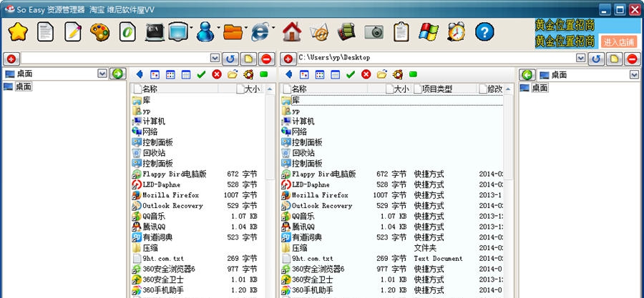Screen dimensions: 644x298
Task: Open the film reel media icon
Action: click(x=346, y=32)
